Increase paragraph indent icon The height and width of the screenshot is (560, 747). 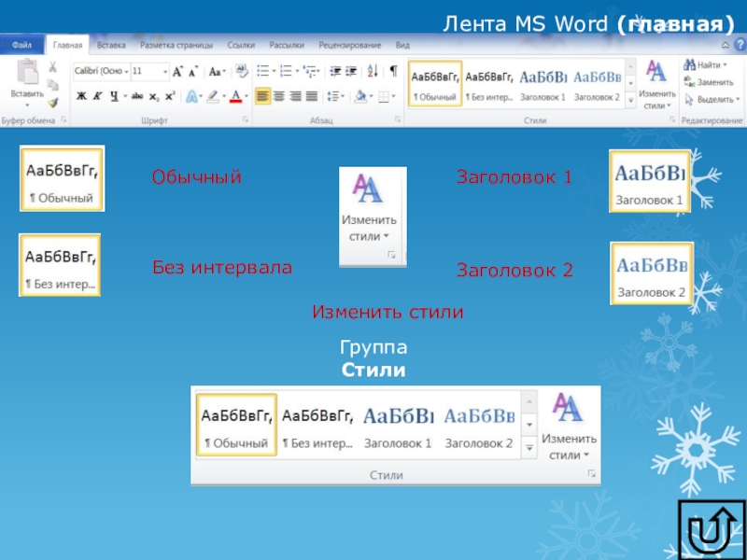(351, 71)
